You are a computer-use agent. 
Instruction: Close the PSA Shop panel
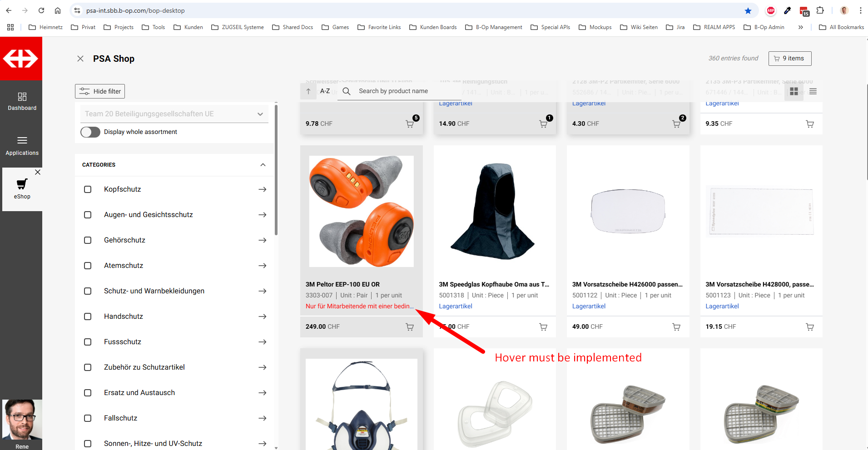80,59
